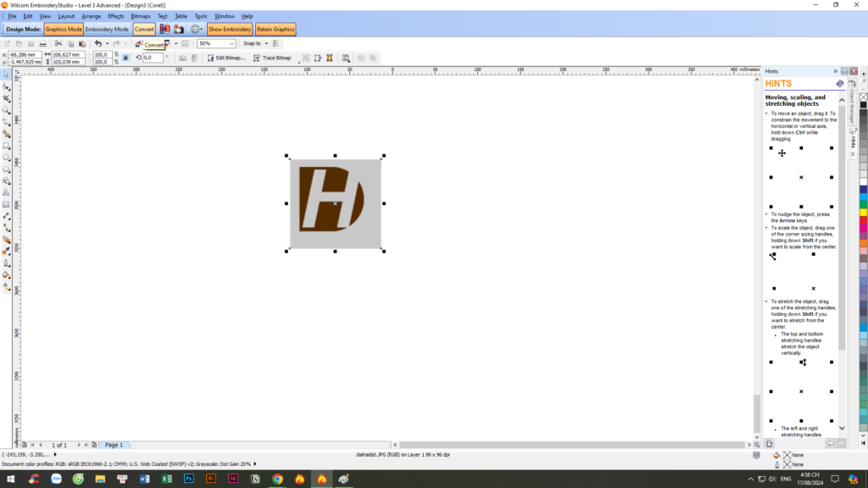Screen dimensions: 868x488
Task: Switch to the Object Manager docker tab
Action: point(853,103)
